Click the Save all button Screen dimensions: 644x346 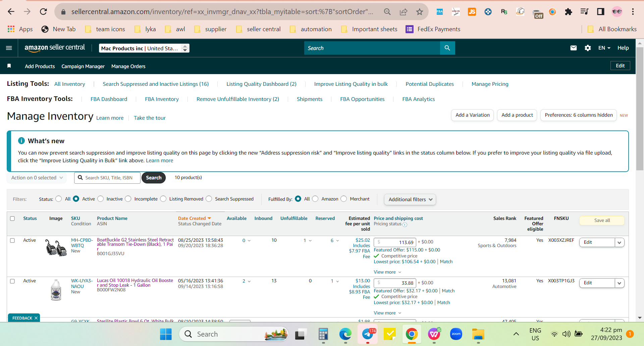602,220
